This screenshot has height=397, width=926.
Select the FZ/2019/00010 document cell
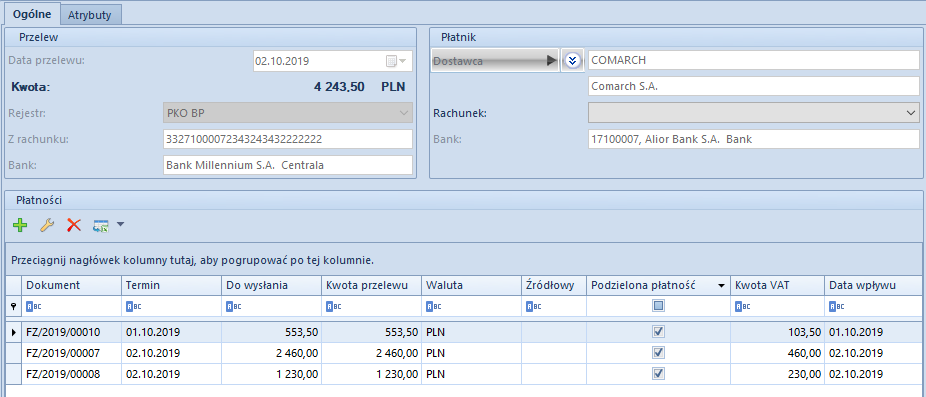click(71, 332)
